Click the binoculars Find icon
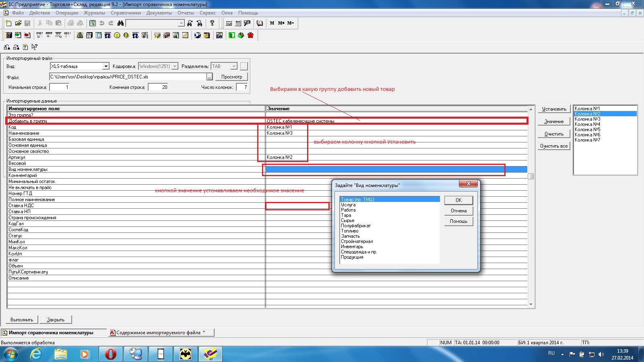 pyautogui.click(x=120, y=23)
